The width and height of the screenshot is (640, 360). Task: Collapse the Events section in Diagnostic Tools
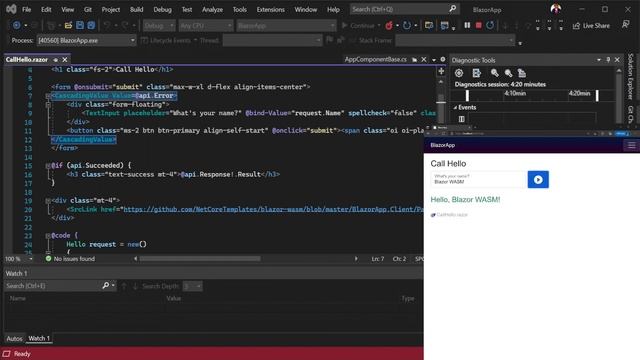[x=456, y=108]
